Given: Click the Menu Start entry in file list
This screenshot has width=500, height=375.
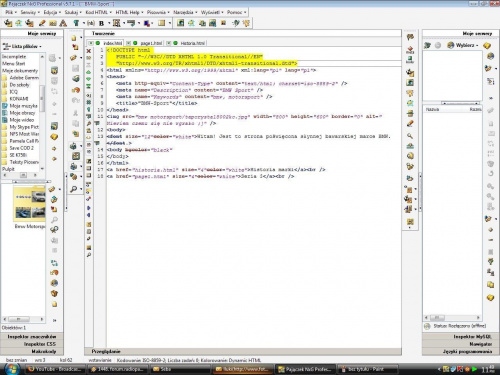Looking at the screenshot, I should 14,63.
